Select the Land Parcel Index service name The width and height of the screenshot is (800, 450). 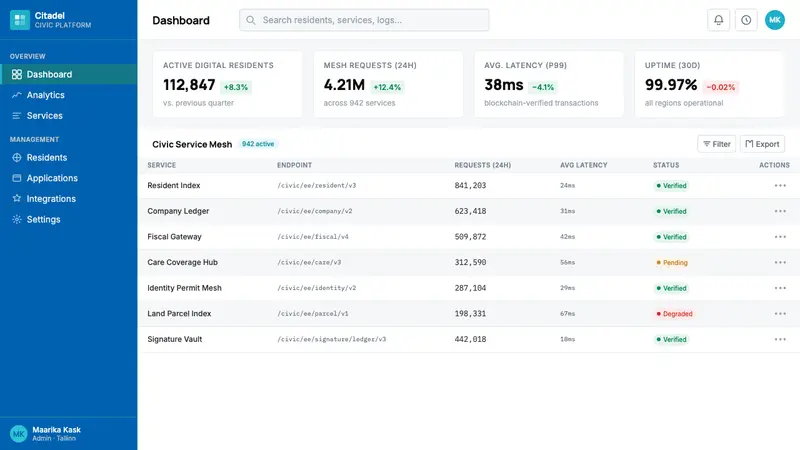point(179,314)
